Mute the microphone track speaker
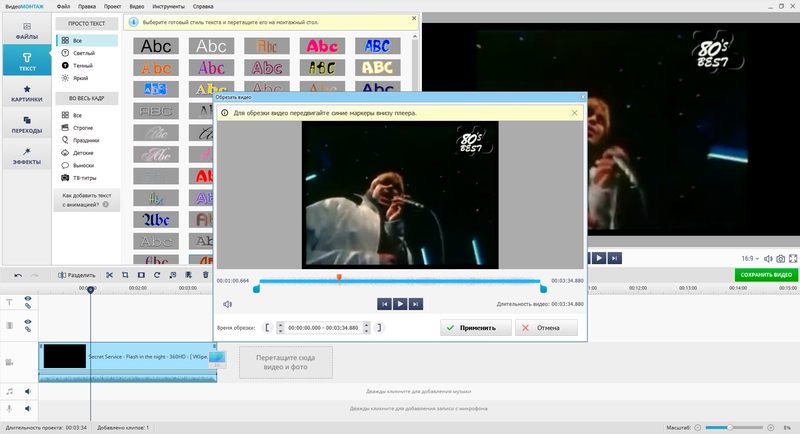Viewport: 800px width, 434px height. click(28, 409)
